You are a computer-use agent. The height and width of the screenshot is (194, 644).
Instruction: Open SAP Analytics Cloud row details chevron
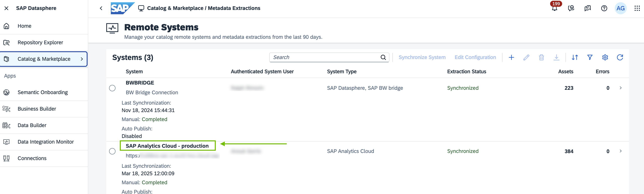click(x=621, y=151)
